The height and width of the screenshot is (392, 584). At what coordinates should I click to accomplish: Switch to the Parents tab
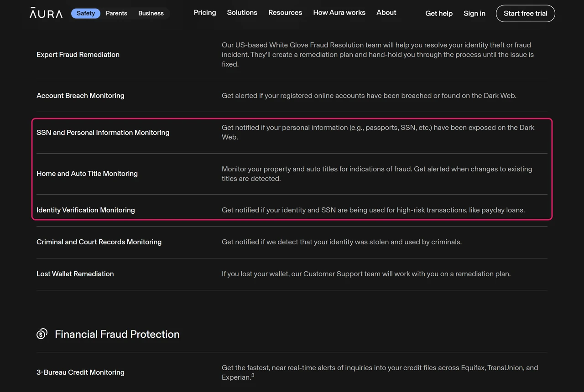[116, 13]
